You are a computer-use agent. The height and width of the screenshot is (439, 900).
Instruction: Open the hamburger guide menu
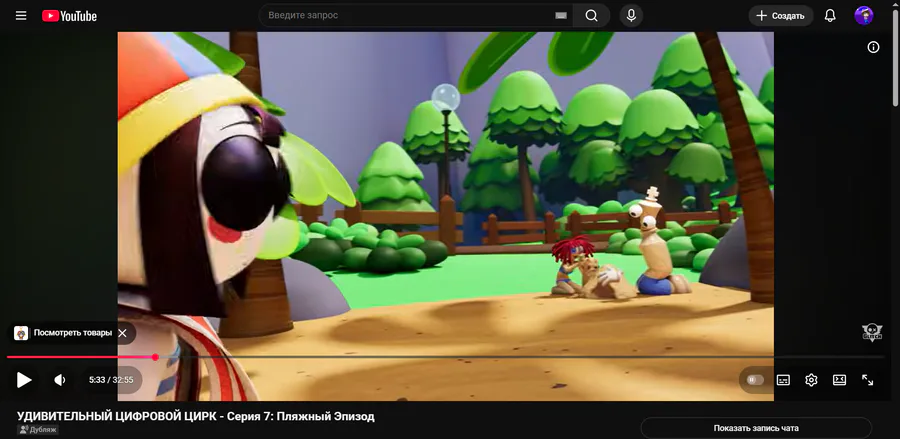tap(21, 15)
